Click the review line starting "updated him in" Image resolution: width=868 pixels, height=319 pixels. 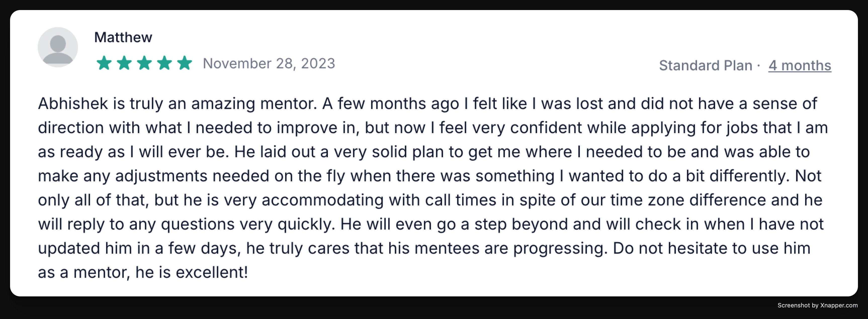pyautogui.click(x=424, y=248)
